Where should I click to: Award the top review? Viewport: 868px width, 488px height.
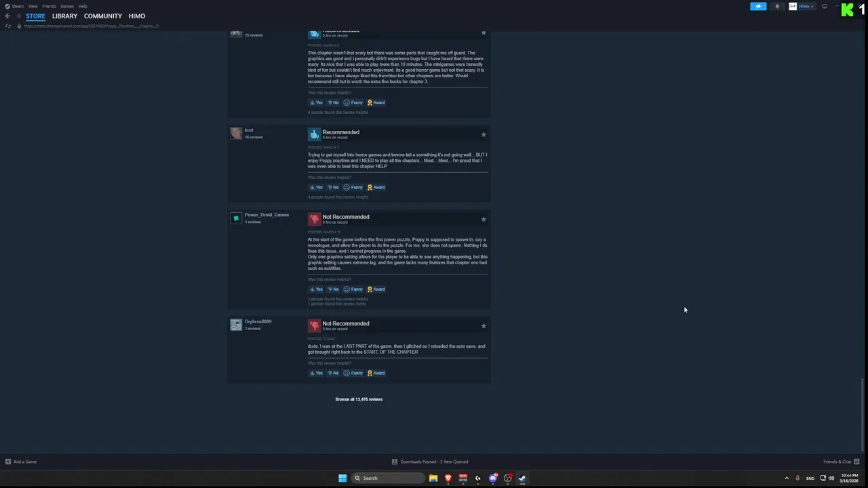point(376,102)
